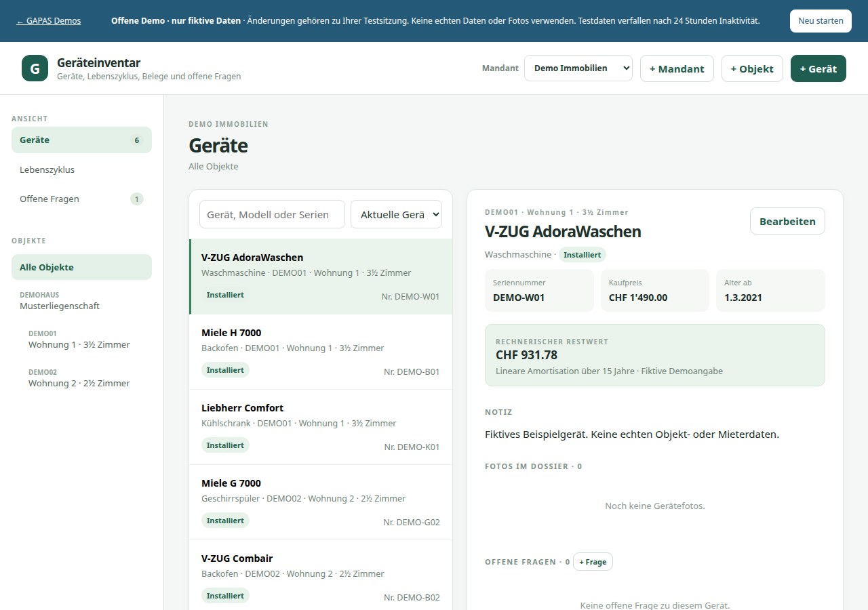Click the Installiert badge under Liebherr Comfort
This screenshot has width=868, height=610.
[225, 445]
